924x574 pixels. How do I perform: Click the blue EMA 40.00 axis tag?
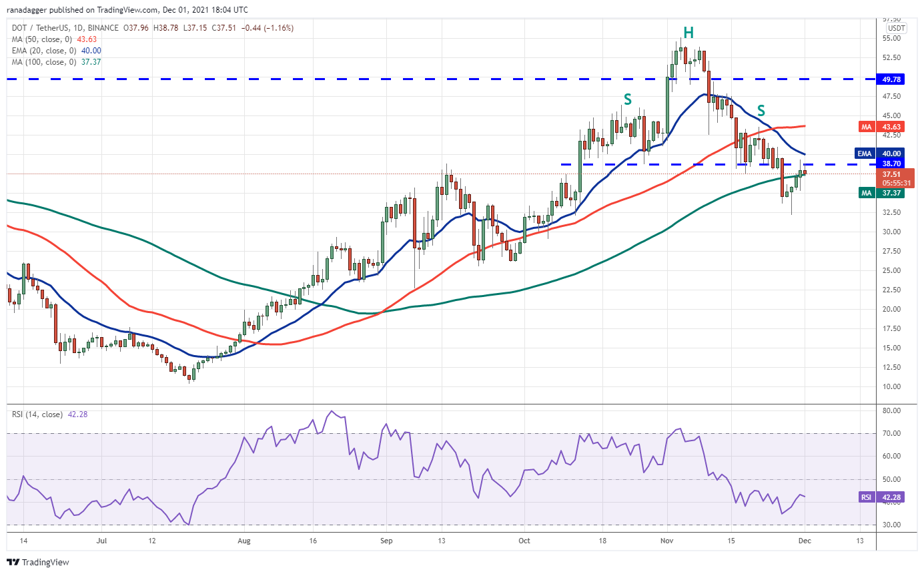coord(882,153)
